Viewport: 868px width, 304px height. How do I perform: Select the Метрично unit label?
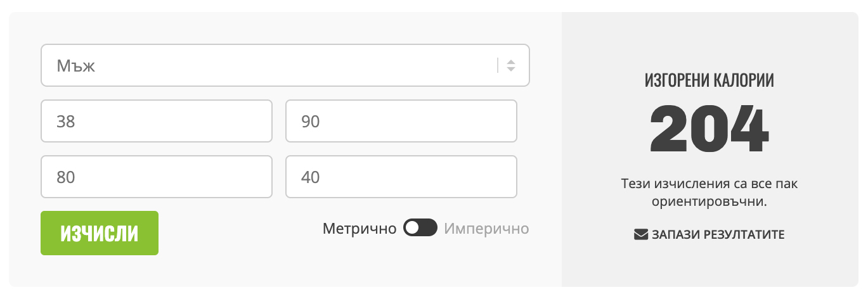point(359,228)
